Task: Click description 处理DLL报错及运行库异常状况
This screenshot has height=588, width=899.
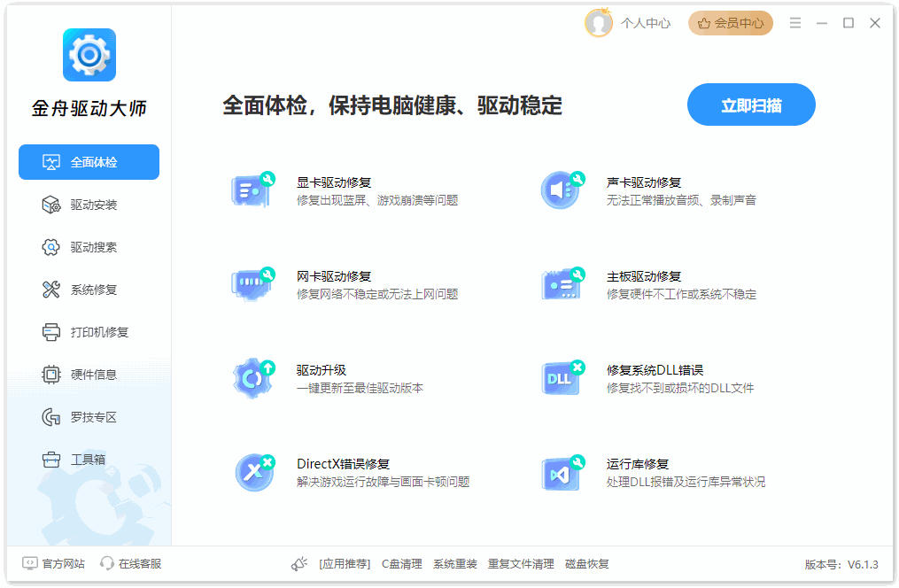Action: 686,482
